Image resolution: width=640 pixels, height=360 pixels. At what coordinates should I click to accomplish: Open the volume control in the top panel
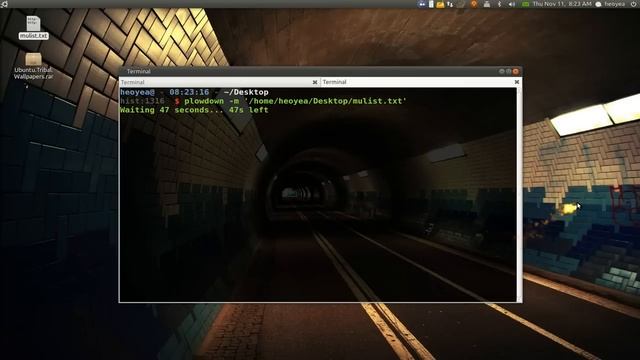tap(511, 4)
